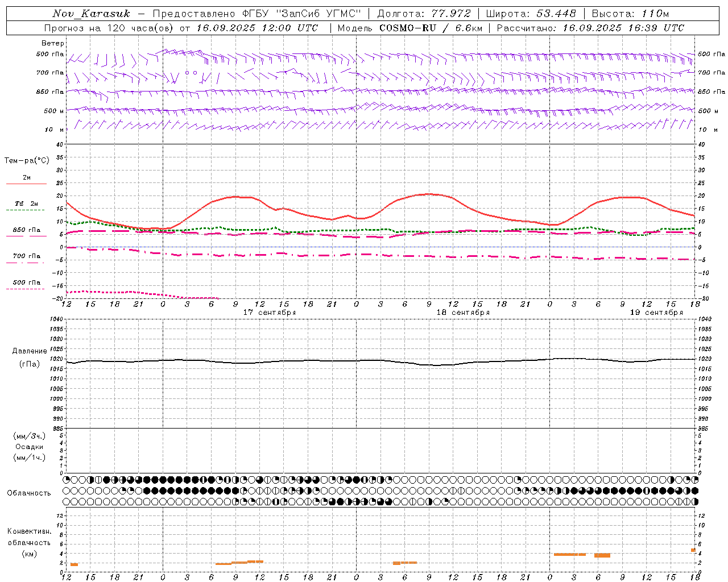Click the Рассчитано: 16.09.2025 16:39 UTC timestamp
Screen dimensions: 728x582
pyautogui.click(x=590, y=28)
